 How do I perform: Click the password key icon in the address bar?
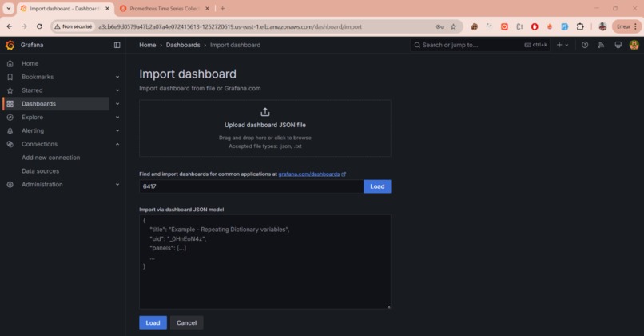point(440,26)
